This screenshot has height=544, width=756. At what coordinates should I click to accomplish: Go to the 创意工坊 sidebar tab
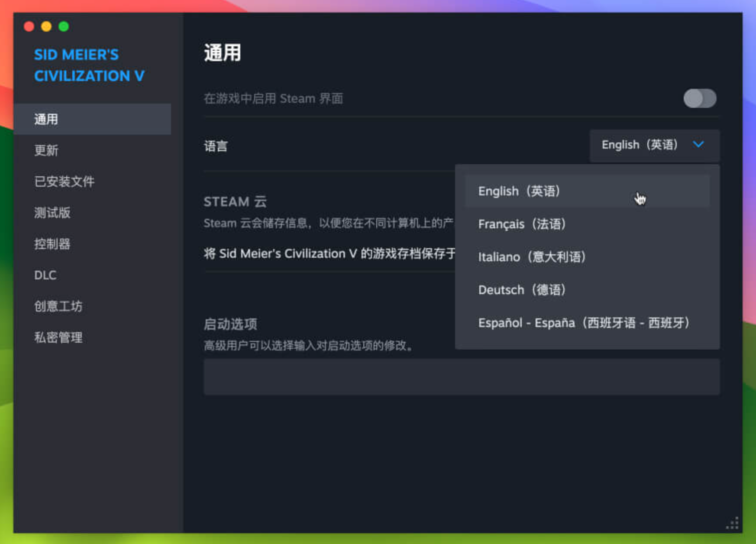point(92,306)
